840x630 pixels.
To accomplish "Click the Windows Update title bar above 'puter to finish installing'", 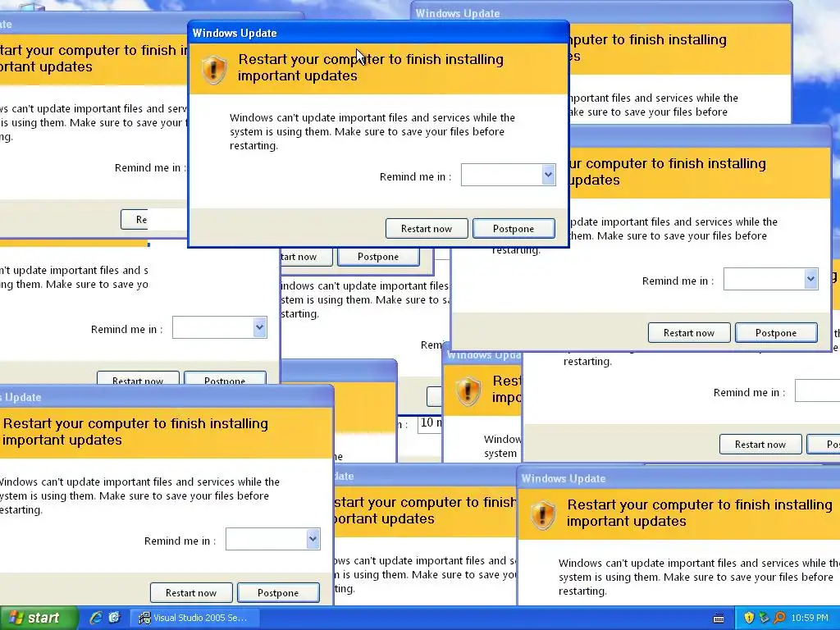I will [x=601, y=13].
